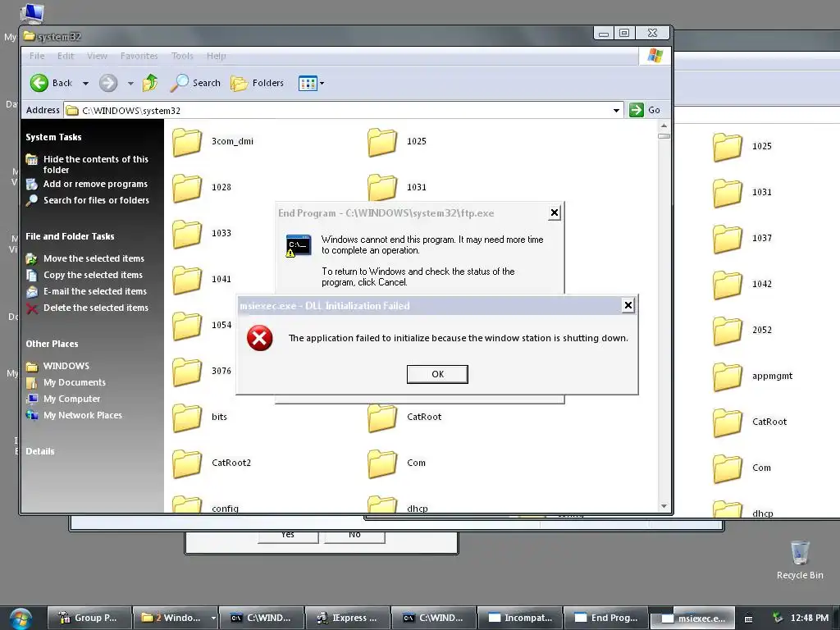Open the Recycle Bin desktop icon
This screenshot has width=840, height=630.
pyautogui.click(x=799, y=552)
